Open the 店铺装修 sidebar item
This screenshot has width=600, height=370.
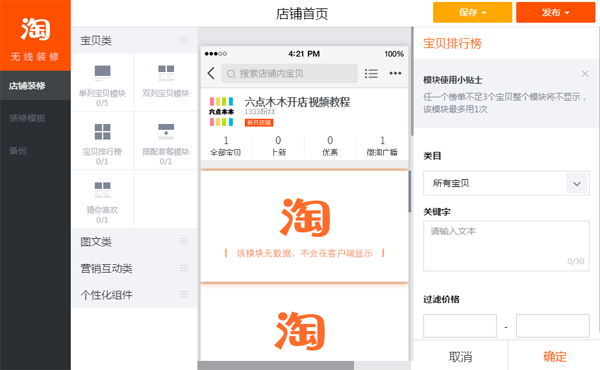[35, 86]
